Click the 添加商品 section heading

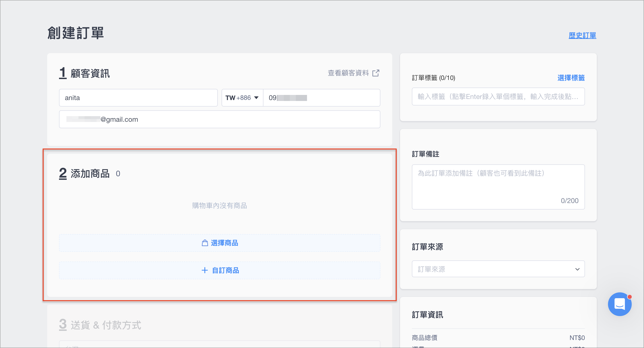90,174
